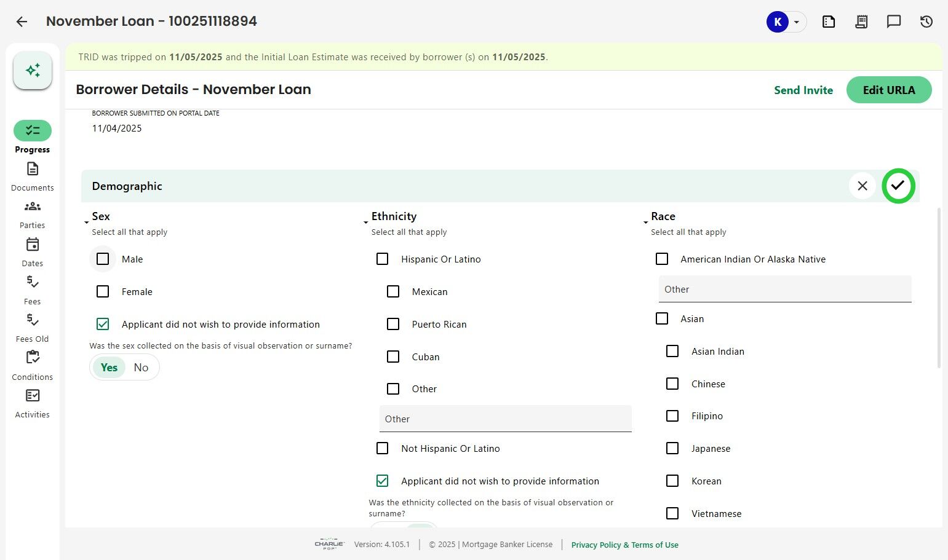Check the Hispanic Or Latino checkbox
Image resolution: width=948 pixels, height=560 pixels.
[382, 259]
